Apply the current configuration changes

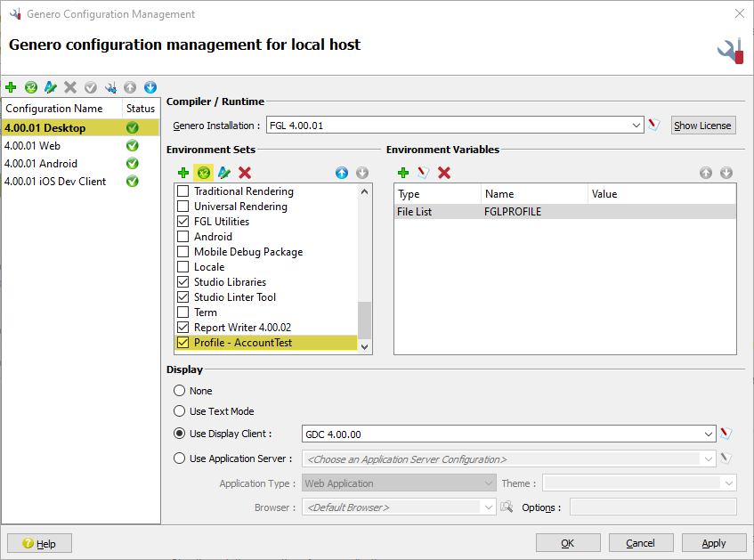[713, 542]
